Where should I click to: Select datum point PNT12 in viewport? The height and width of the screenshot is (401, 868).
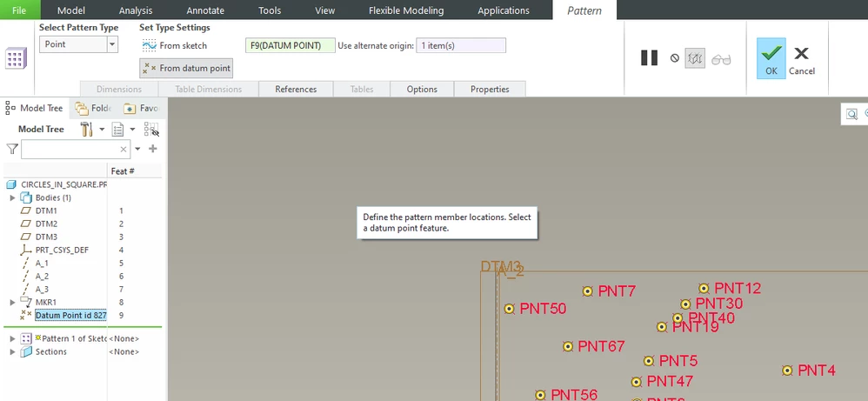[704, 289]
